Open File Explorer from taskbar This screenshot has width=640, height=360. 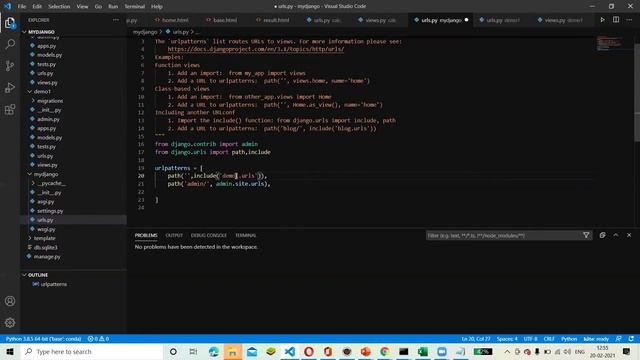[232, 351]
